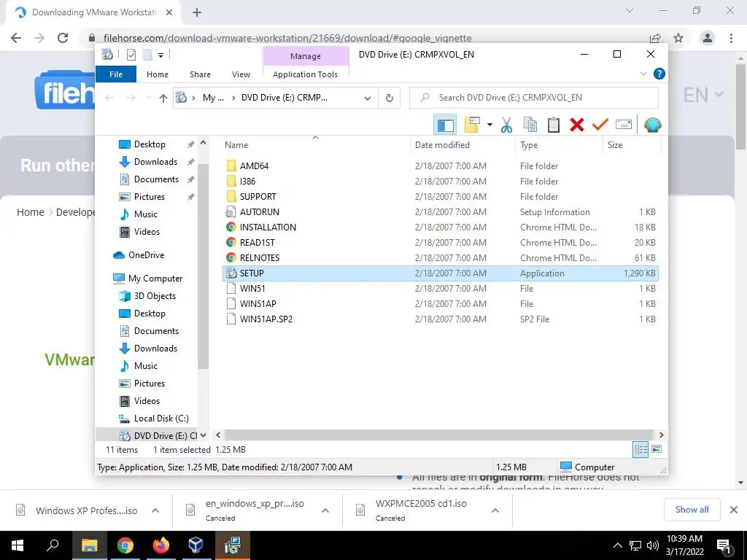The height and width of the screenshot is (560, 747).
Task: Open the View ribbon tab
Action: [241, 74]
